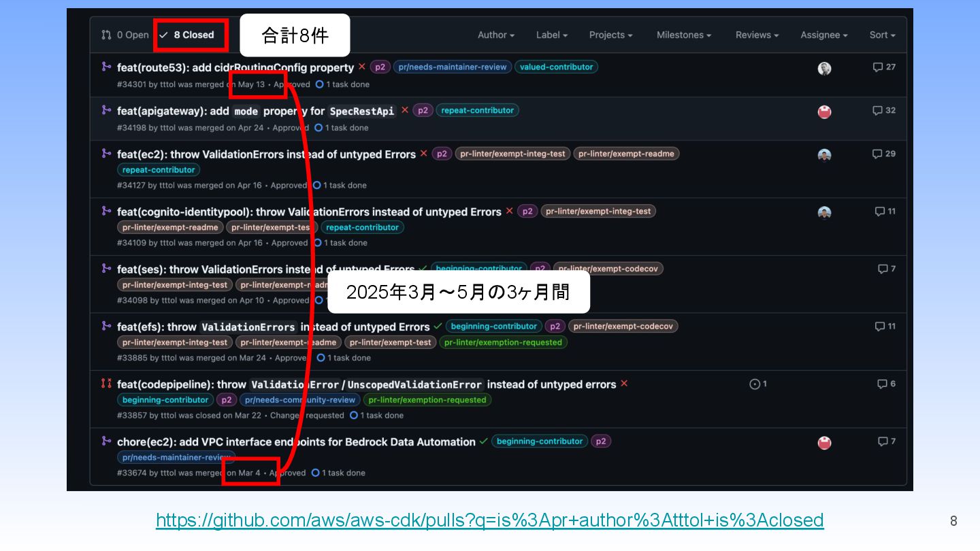The width and height of the screenshot is (980, 551).
Task: Click merged icon of feat(cognito-identitypool) PR
Action: tap(106, 211)
